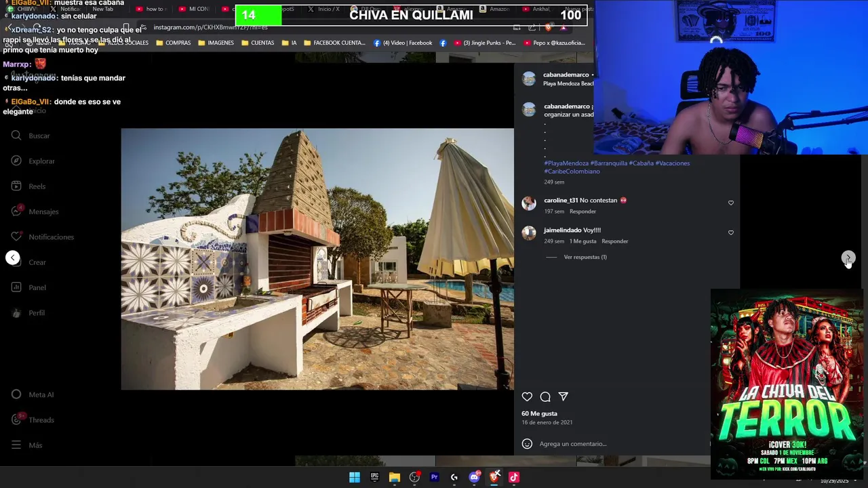Image resolution: width=868 pixels, height=488 pixels.
Task: Open Meta AI from sidebar
Action: point(33,394)
